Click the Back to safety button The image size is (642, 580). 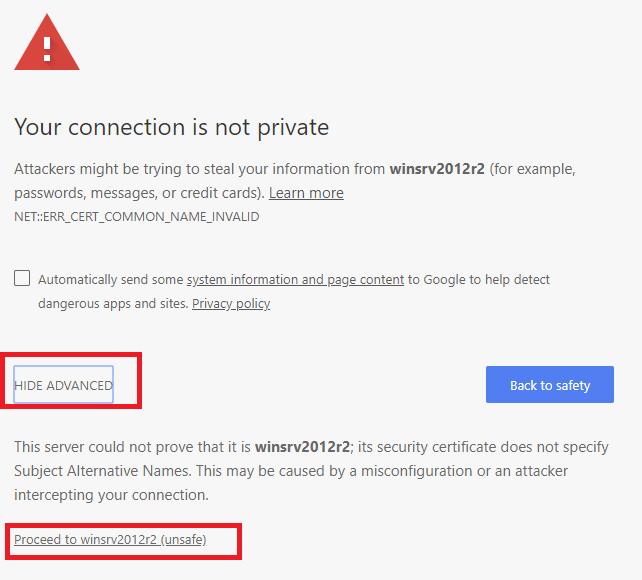[x=550, y=385]
